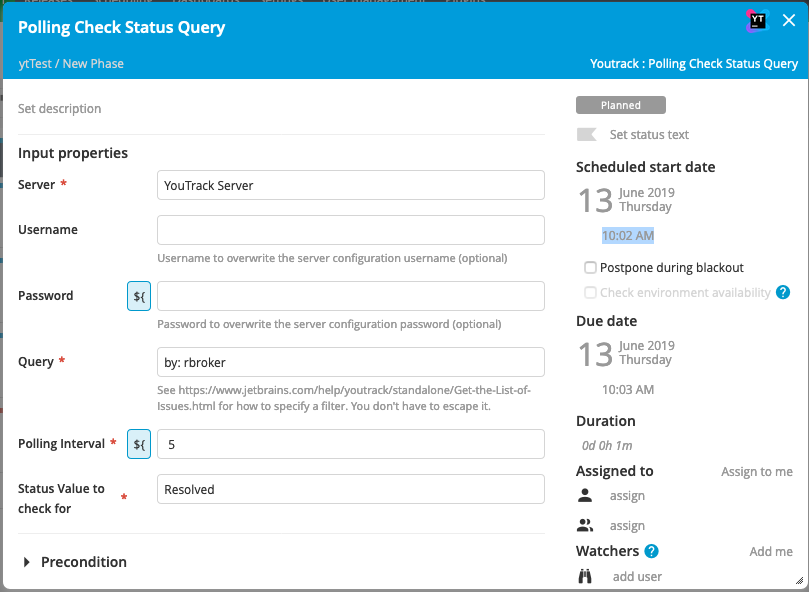Screen dimensions: 809x592
Task: Click help icon beside Check environment availability
Action: click(x=783, y=293)
